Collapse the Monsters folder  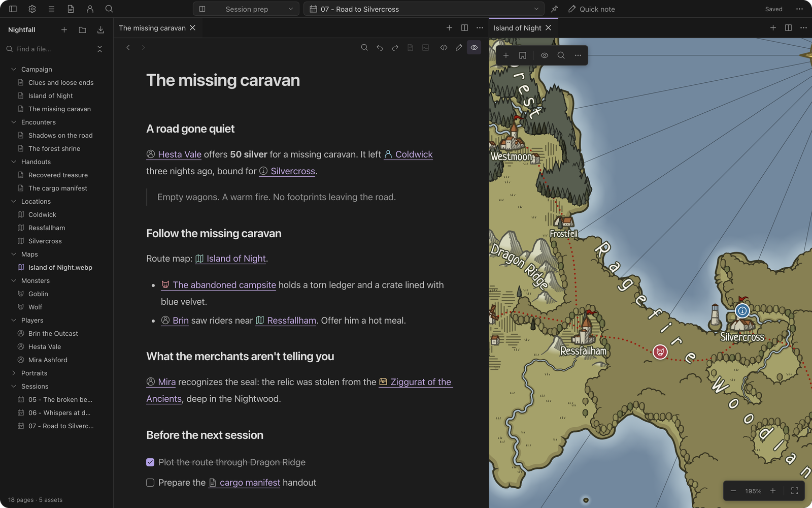[14, 280]
